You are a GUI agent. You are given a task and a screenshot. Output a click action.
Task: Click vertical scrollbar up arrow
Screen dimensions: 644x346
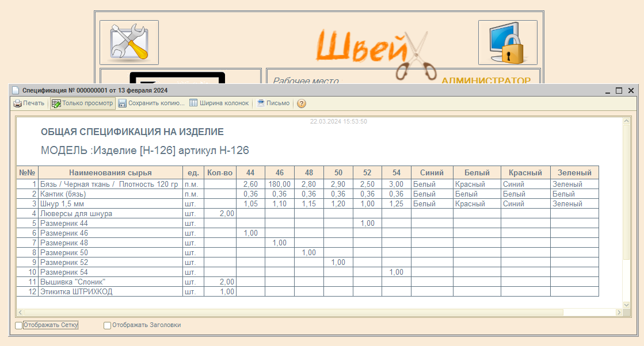[626, 121]
